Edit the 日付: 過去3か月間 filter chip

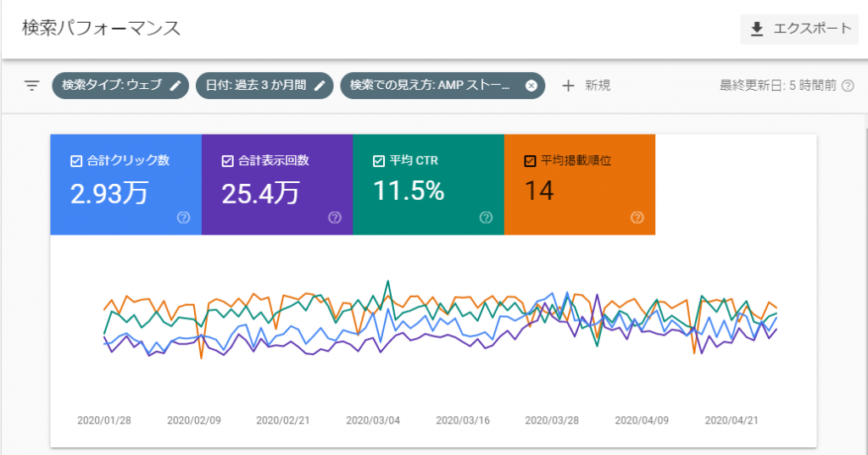coord(264,86)
